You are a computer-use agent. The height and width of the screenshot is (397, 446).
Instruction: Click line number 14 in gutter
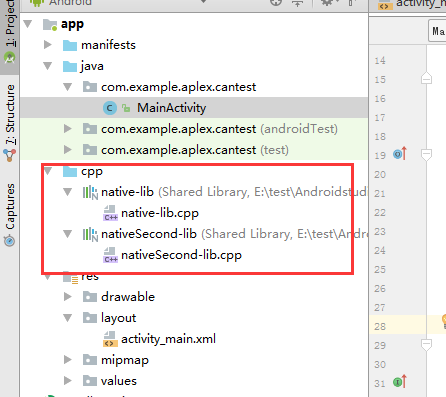pos(380,60)
